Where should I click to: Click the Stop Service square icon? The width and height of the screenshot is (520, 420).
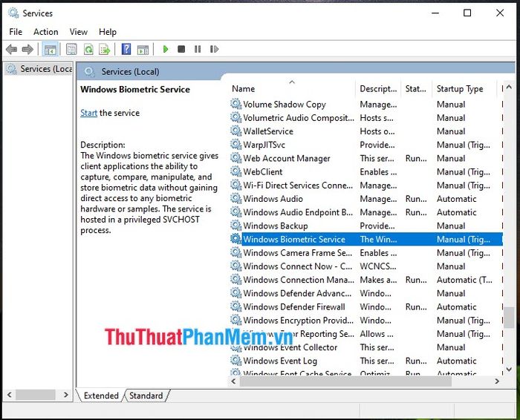click(x=181, y=50)
